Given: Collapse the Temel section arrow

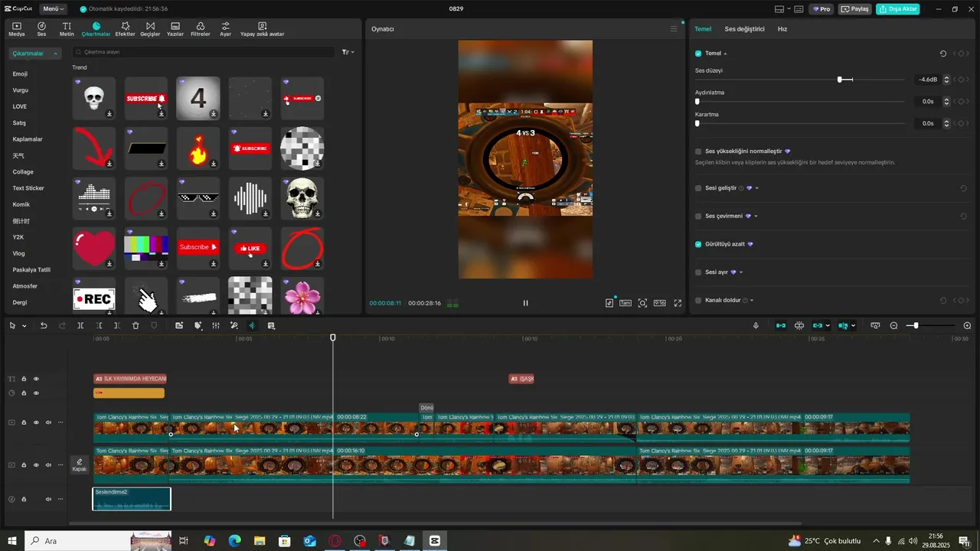Looking at the screenshot, I should point(725,54).
